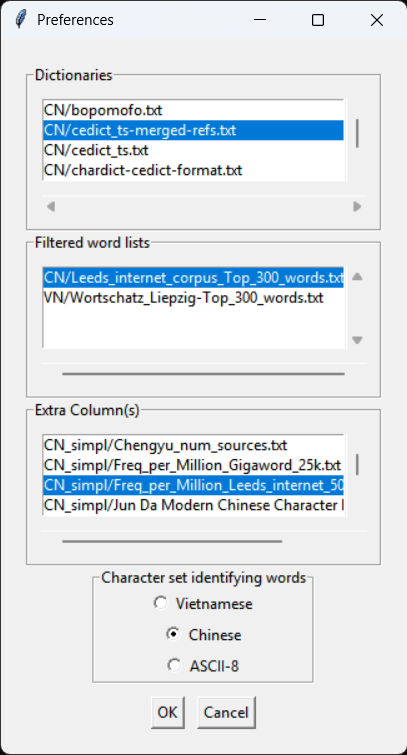Screen dimensions: 407x755
Task: Select CN_simpl/Jun Da Modern Chinese Character entry
Action: [x=193, y=505]
